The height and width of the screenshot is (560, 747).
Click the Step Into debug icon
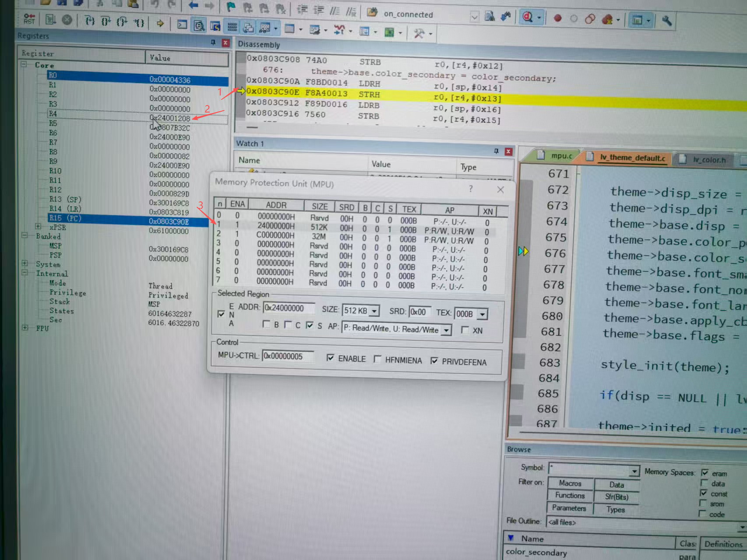point(90,21)
